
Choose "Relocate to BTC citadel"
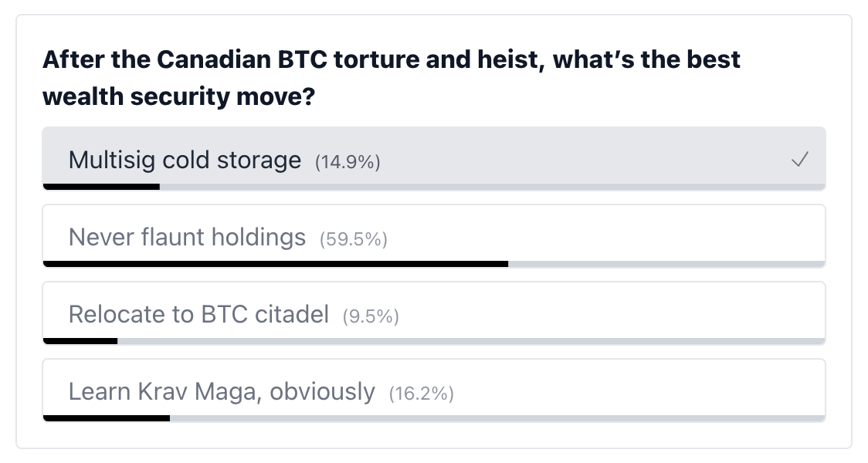434,312
